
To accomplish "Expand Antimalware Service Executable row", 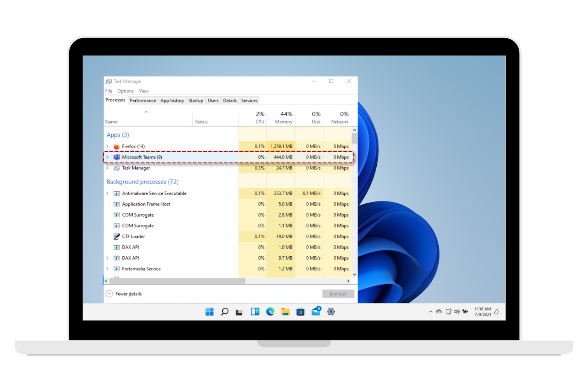I will pyautogui.click(x=107, y=193).
